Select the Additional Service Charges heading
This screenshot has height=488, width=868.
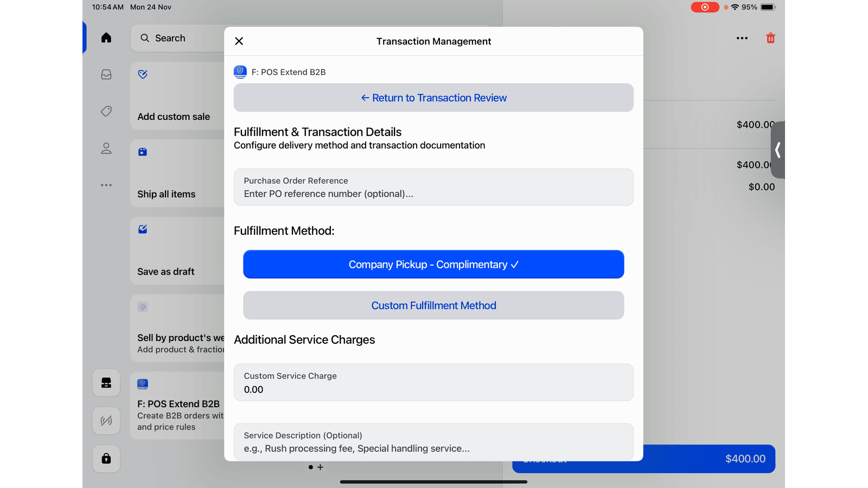point(304,339)
